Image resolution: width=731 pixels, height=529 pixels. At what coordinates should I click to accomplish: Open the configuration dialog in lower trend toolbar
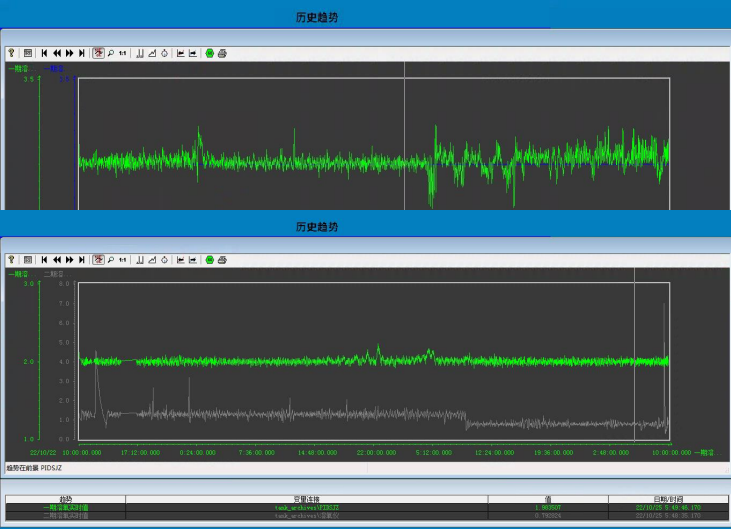28,260
